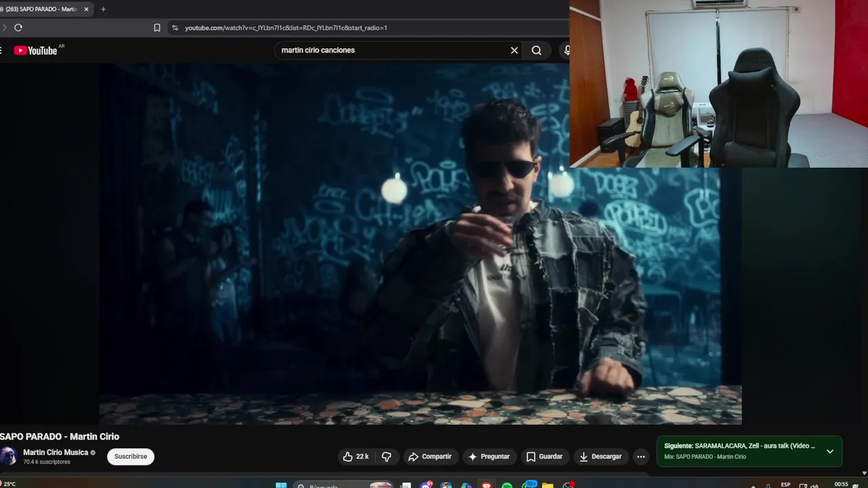This screenshot has height=488, width=868.
Task: Go forward with the browser arrow
Action: [x=4, y=28]
